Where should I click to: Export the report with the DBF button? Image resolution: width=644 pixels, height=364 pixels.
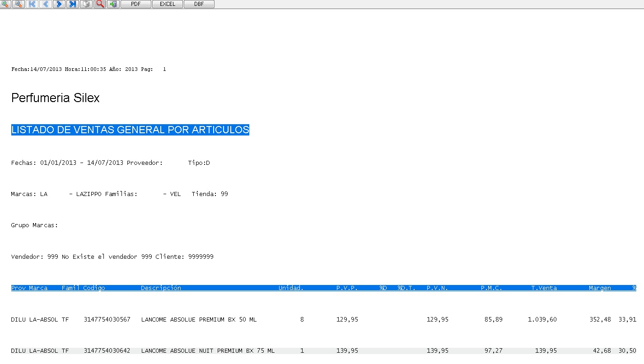(x=199, y=4)
